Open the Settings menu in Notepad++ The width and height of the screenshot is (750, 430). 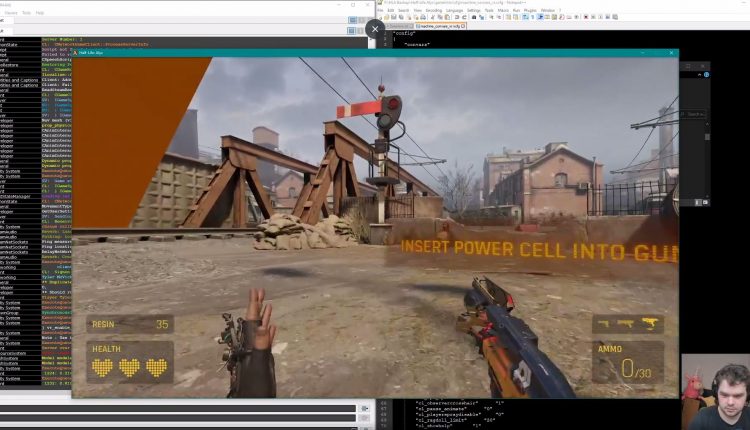(x=474, y=11)
